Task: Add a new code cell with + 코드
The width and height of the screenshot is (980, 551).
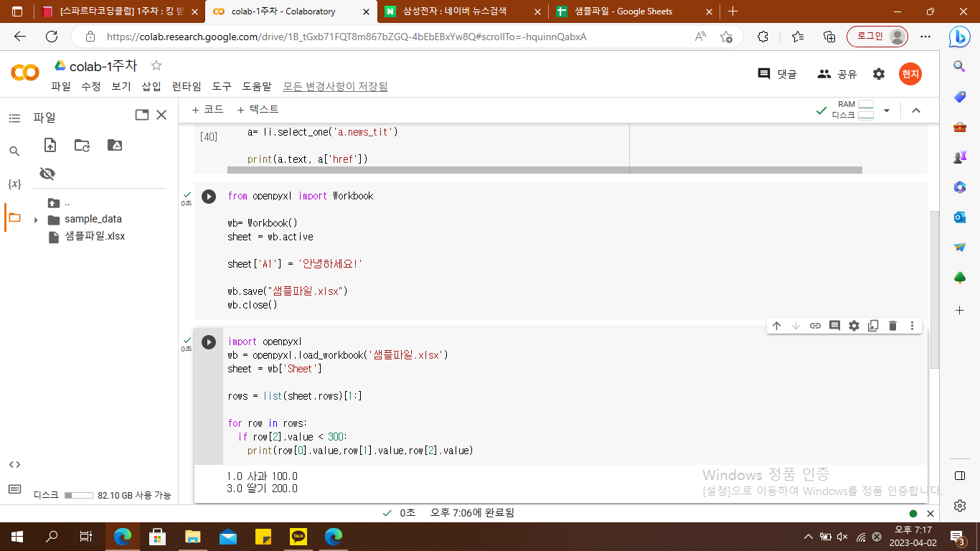Action: point(208,110)
